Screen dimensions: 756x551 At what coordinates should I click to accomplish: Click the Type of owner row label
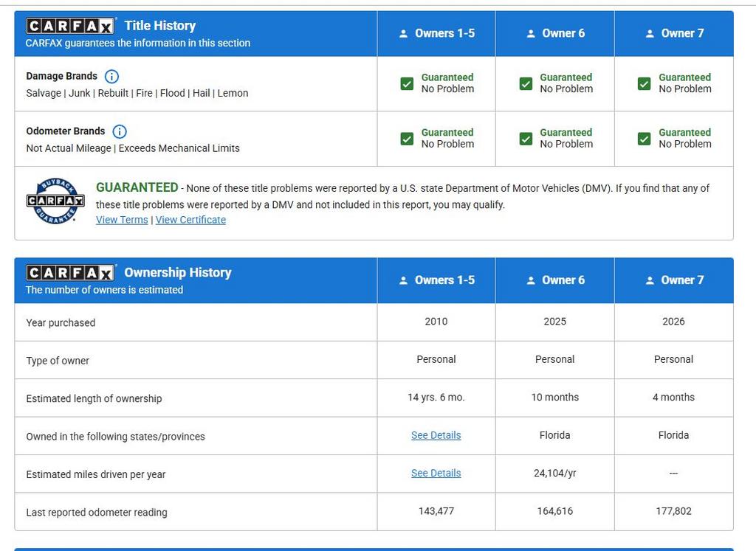click(x=58, y=361)
